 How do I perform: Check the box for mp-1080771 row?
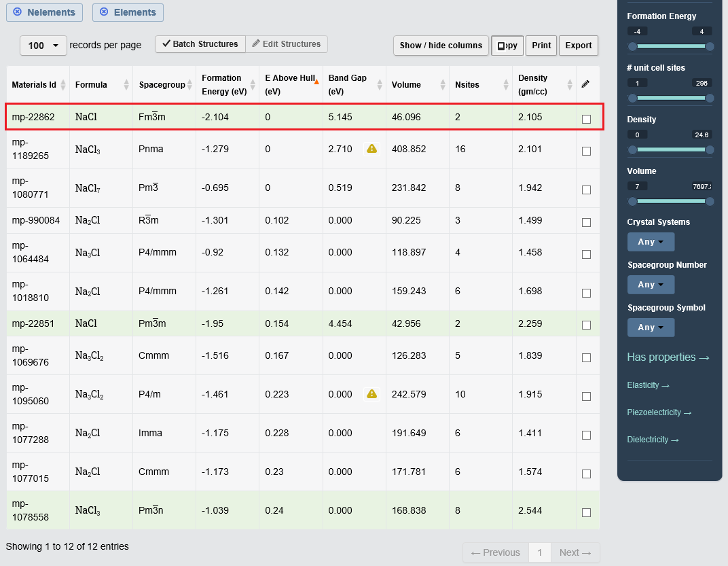[586, 190]
